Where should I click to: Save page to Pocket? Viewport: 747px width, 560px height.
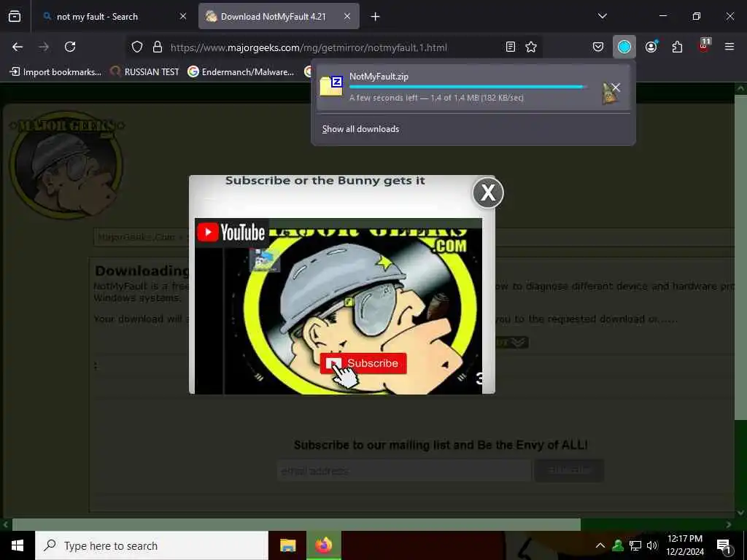coord(598,47)
